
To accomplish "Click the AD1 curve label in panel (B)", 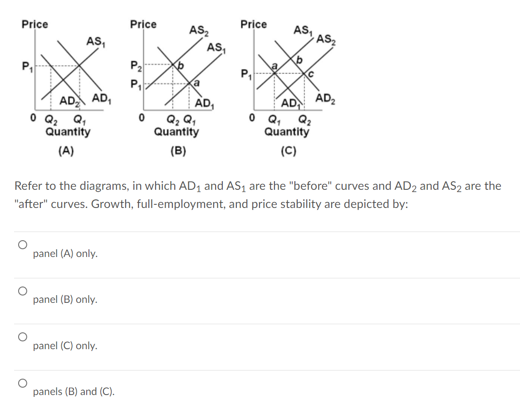I will click(203, 103).
